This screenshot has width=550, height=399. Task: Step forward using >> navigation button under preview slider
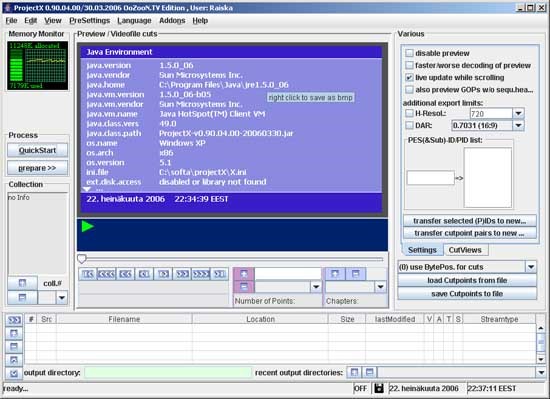(x=182, y=274)
